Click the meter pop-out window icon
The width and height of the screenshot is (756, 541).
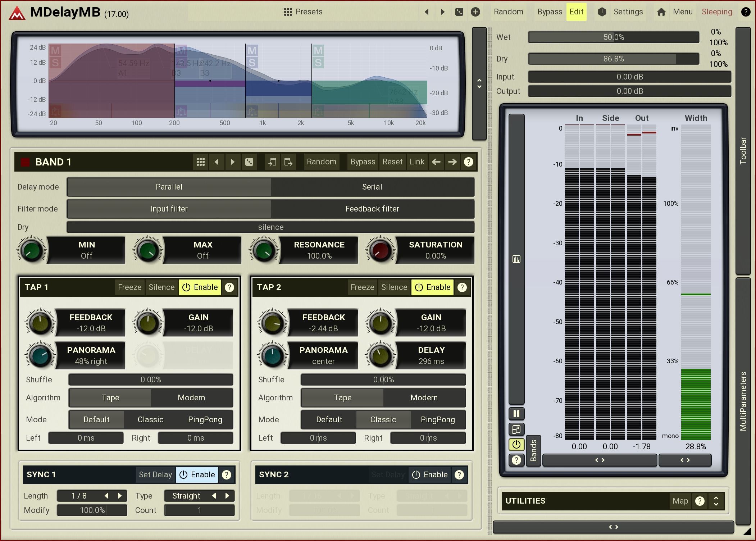point(516,429)
